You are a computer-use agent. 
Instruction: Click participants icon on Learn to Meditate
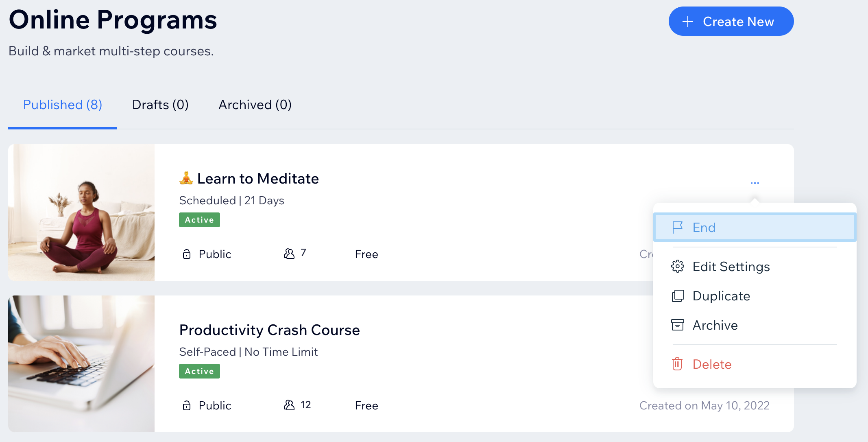click(289, 254)
